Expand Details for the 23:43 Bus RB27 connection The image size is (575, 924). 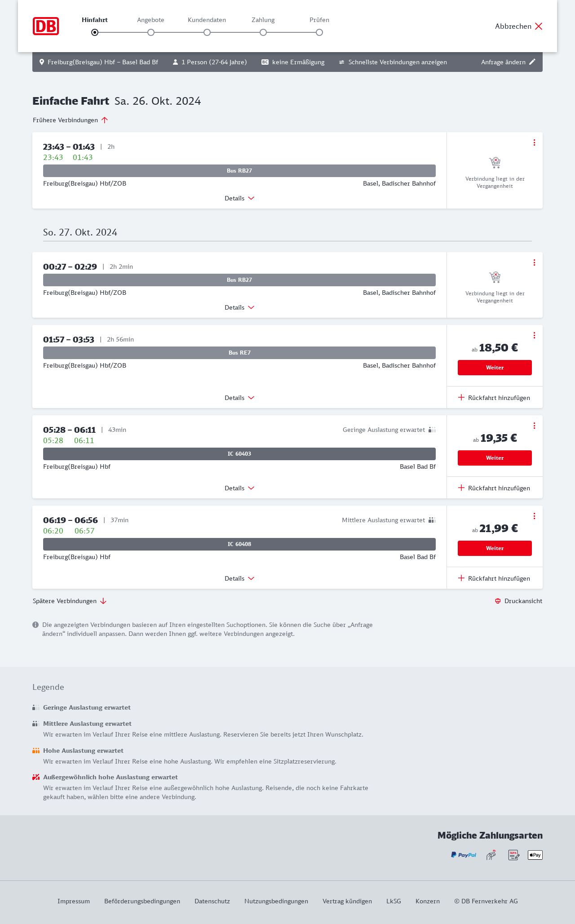(x=239, y=198)
